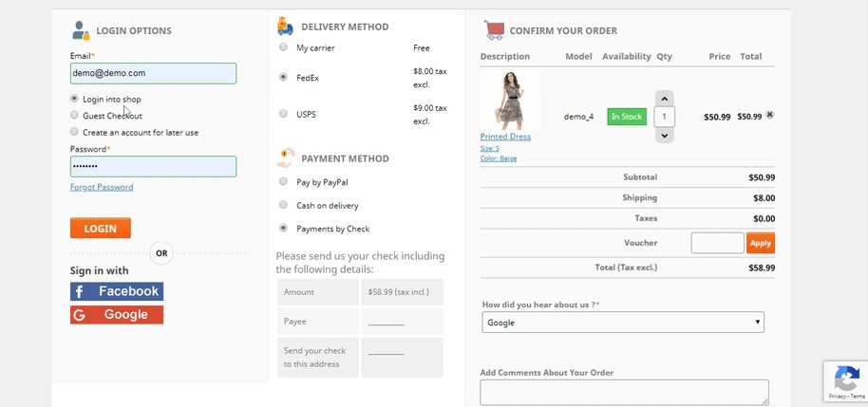Click the Voucher code input field

click(x=717, y=243)
